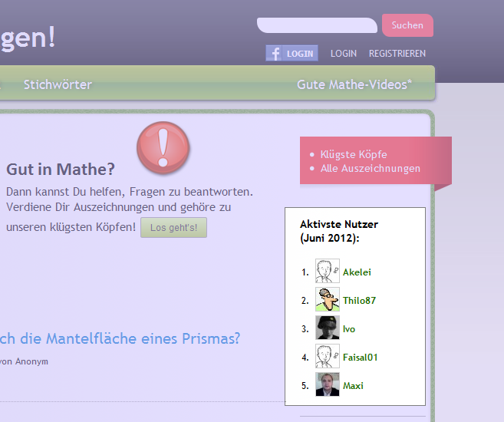Open the Gute Mathe-Videos menu item
Viewport: 504px width, 422px height.
pos(354,84)
